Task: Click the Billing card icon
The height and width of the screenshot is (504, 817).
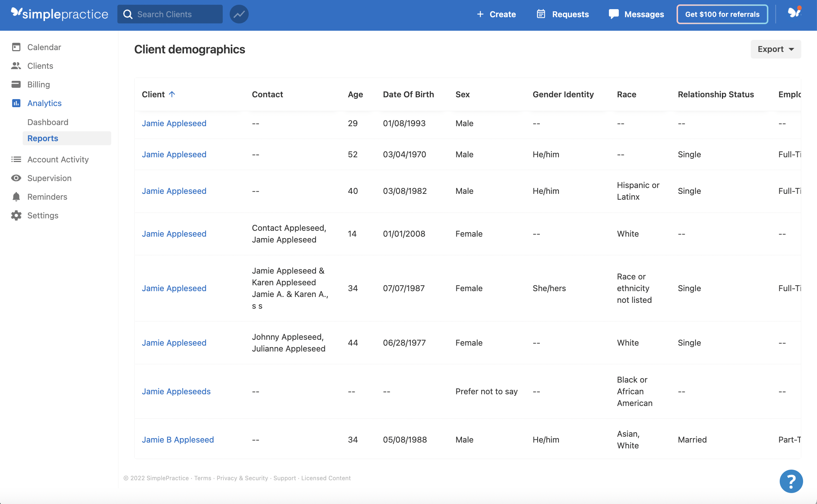Action: pos(16,84)
